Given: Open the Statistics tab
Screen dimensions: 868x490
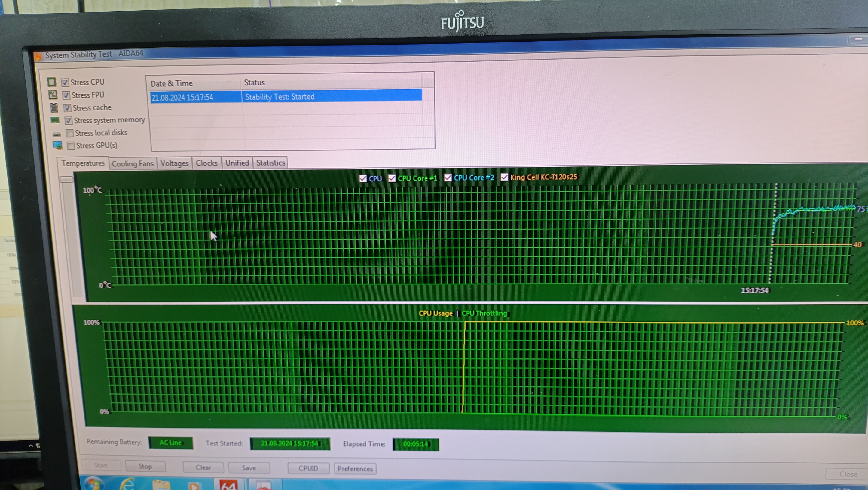Looking at the screenshot, I should pyautogui.click(x=270, y=163).
